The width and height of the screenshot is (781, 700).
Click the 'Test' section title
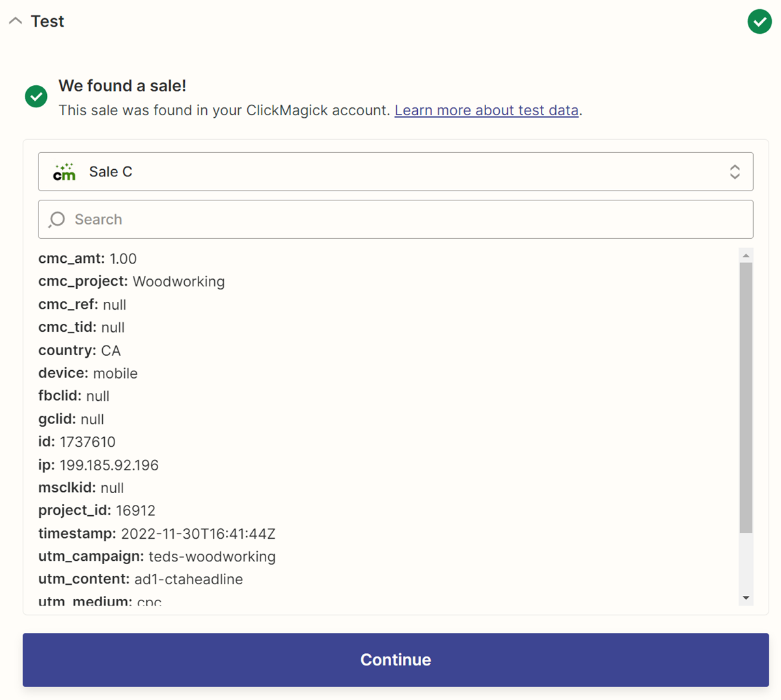pyautogui.click(x=48, y=21)
